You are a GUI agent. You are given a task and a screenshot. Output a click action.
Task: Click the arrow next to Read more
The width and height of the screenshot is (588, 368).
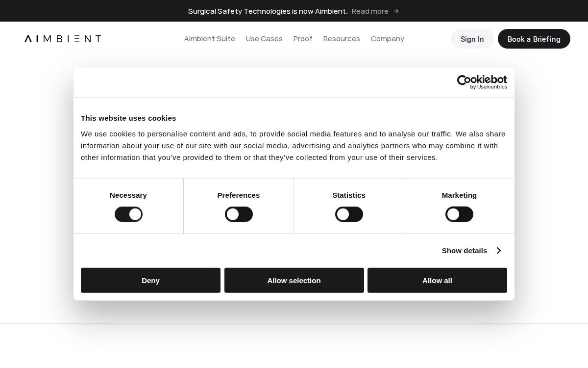[396, 11]
